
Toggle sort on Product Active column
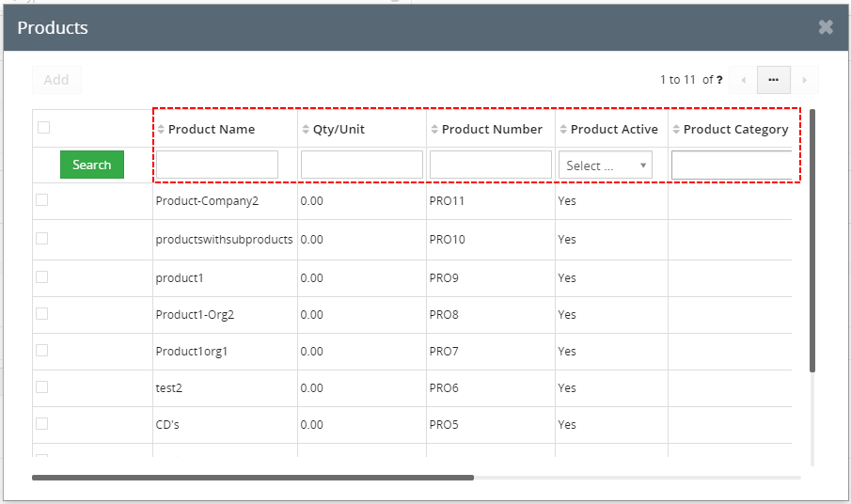pos(563,129)
